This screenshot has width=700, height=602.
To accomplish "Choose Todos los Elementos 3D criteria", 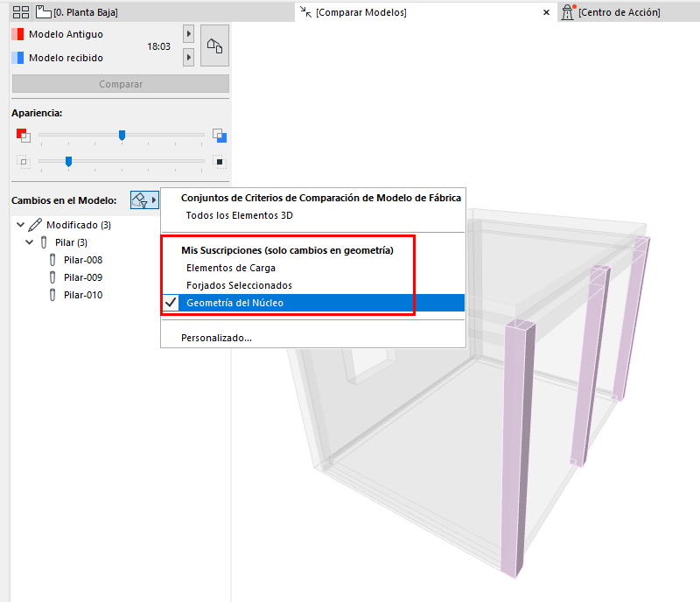I will point(313,215).
